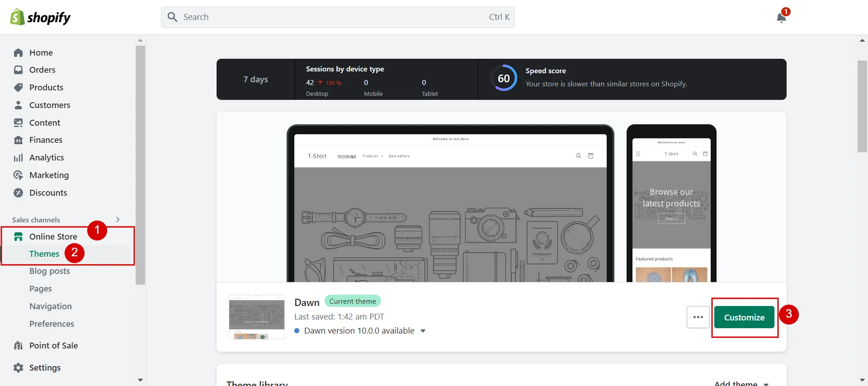Click the Shopify logo
The image size is (868, 386).
pos(40,17)
